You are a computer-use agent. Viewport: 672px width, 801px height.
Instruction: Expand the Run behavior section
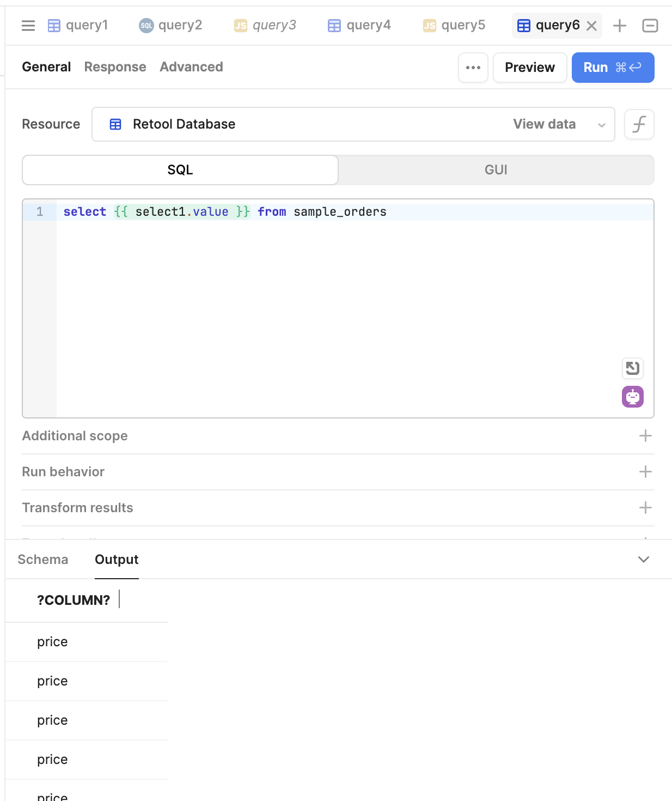tap(645, 472)
